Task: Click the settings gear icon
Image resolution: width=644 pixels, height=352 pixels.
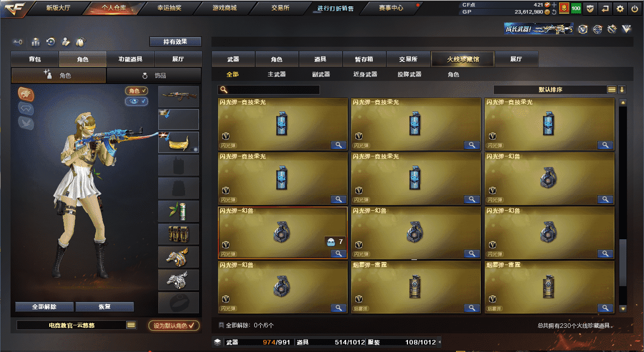Action: point(620,8)
